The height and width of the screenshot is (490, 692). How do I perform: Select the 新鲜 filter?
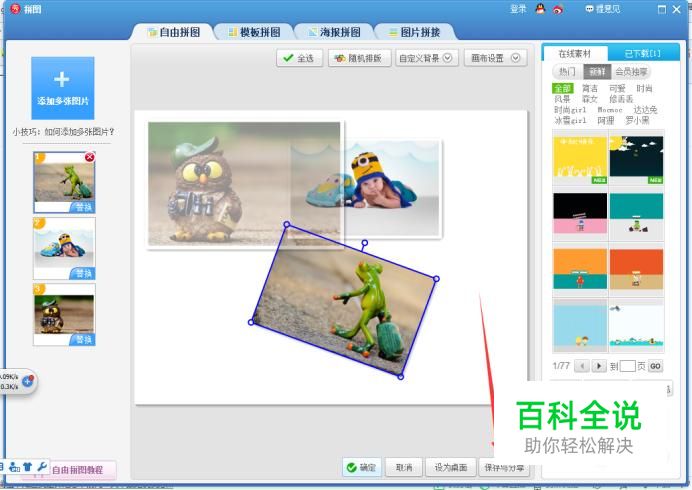[597, 72]
